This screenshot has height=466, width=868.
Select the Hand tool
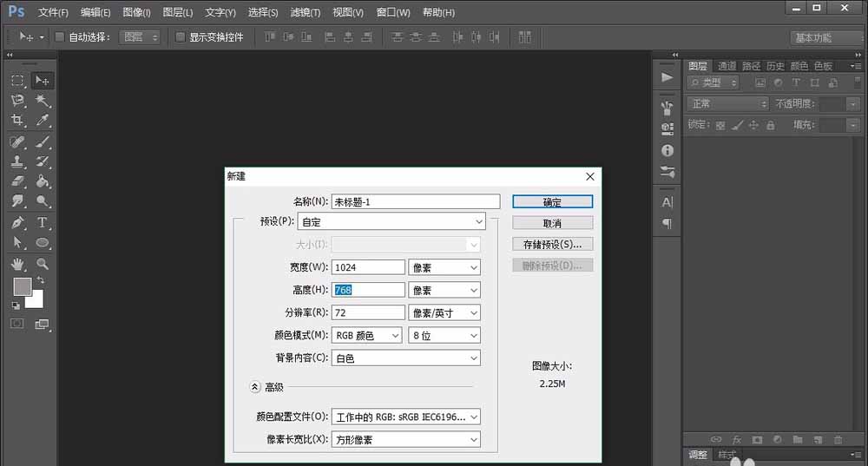[x=17, y=264]
